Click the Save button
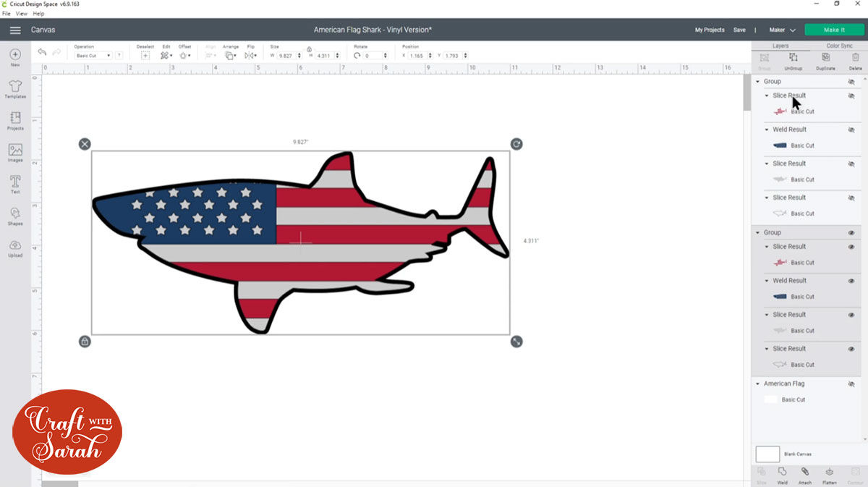The width and height of the screenshot is (868, 487). click(739, 30)
